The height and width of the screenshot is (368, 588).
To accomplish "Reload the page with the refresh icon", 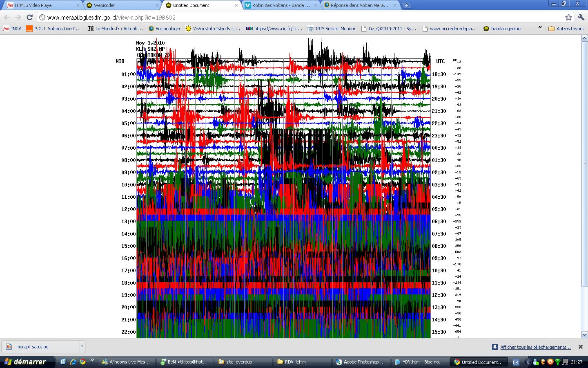I will pyautogui.click(x=29, y=18).
